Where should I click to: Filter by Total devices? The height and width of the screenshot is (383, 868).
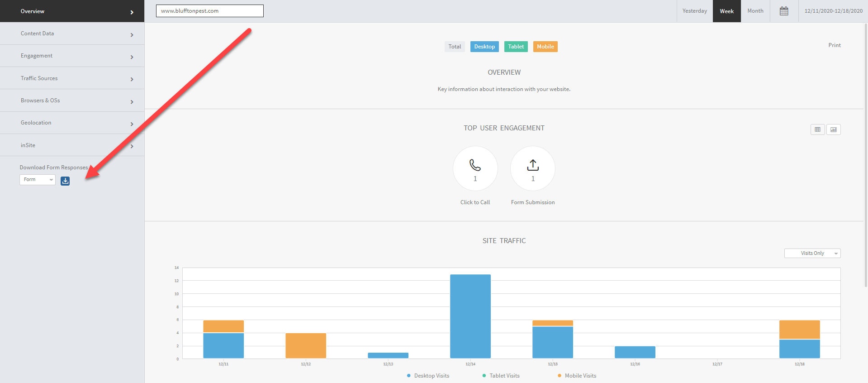(455, 47)
